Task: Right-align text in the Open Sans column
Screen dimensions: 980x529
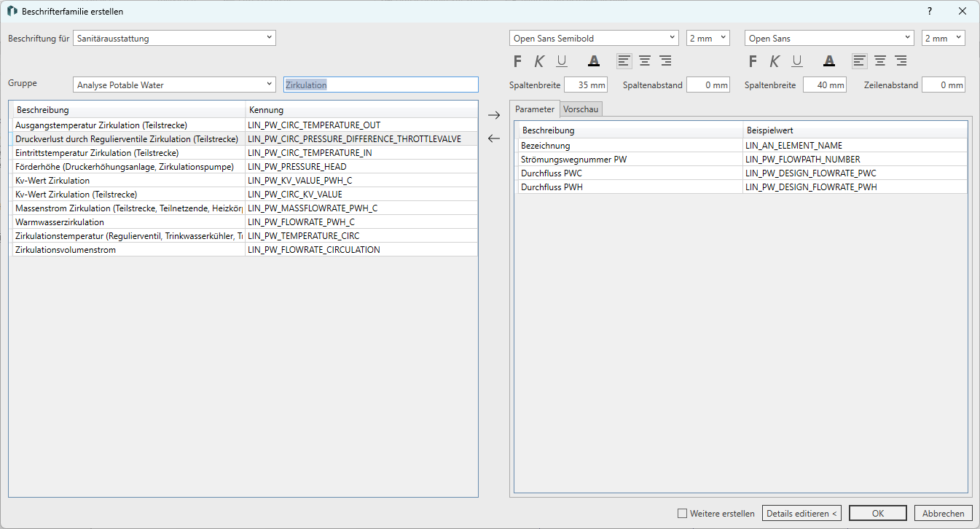Action: point(901,61)
